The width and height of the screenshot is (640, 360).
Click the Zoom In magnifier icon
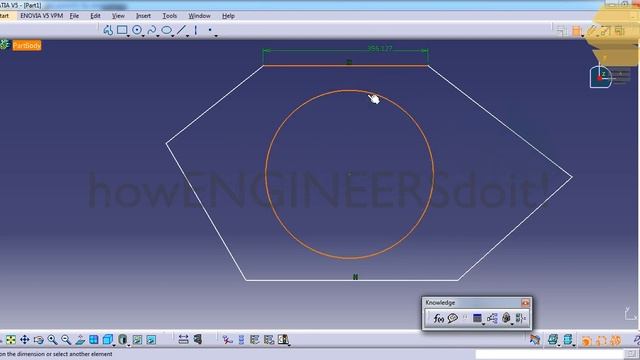[52, 340]
